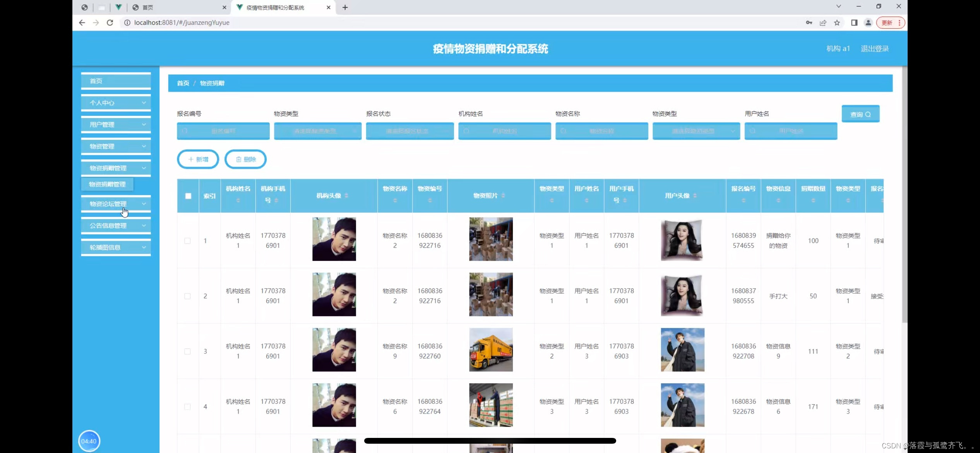Bookmark this page with star icon

[x=837, y=23]
